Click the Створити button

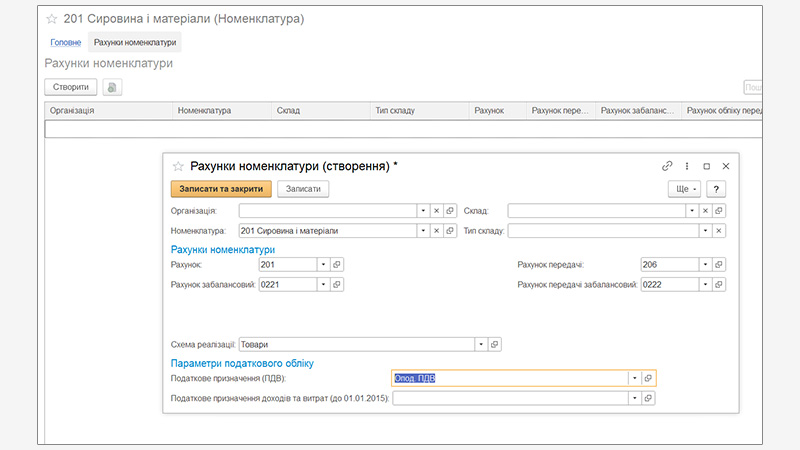(71, 87)
